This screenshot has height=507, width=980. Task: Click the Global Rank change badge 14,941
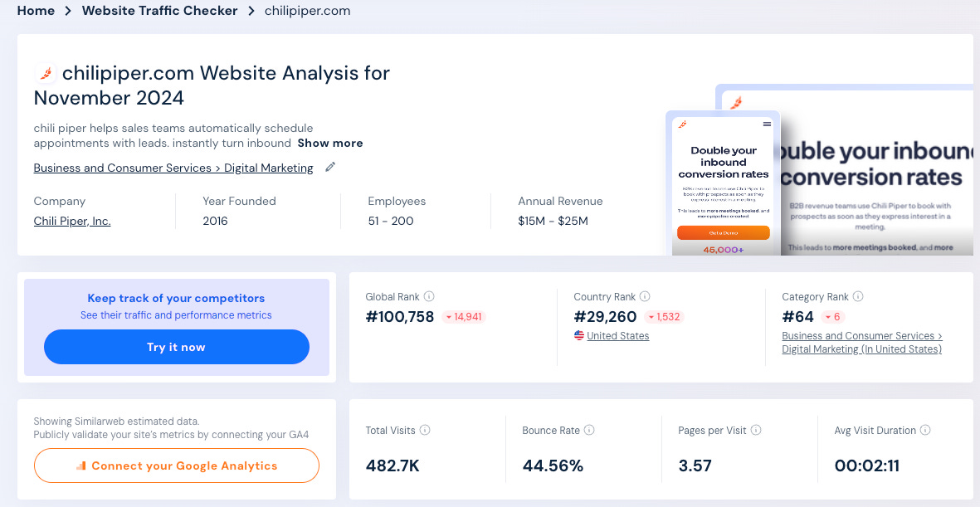pyautogui.click(x=464, y=317)
